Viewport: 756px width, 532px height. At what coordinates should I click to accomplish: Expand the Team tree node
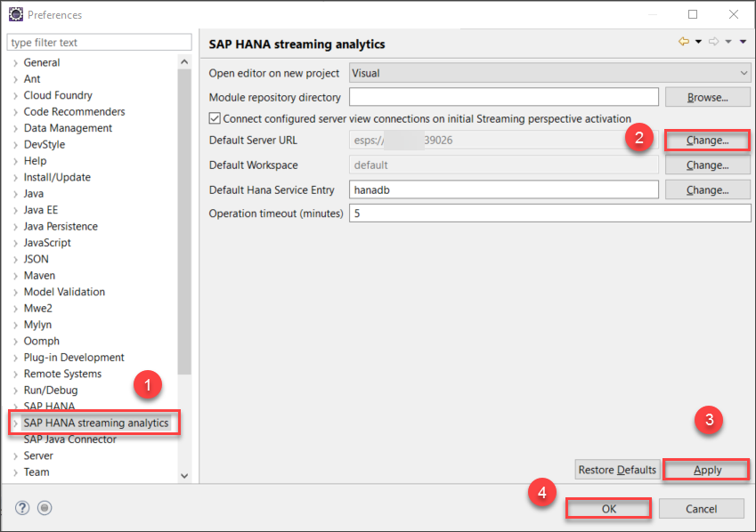[x=15, y=472]
